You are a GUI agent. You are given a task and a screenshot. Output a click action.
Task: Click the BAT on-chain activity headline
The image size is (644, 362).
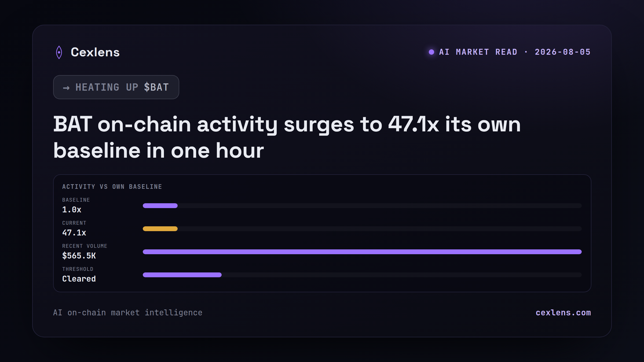pyautogui.click(x=287, y=137)
